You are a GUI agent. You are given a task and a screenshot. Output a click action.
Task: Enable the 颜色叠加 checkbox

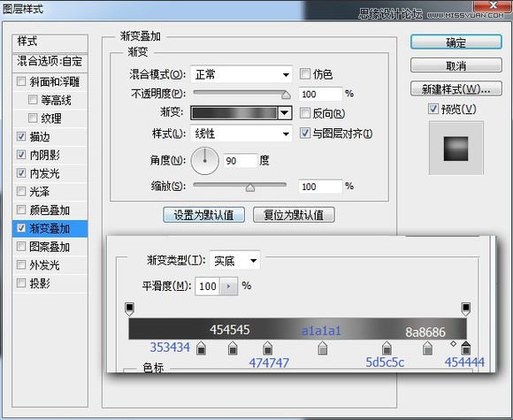pyautogui.click(x=21, y=210)
